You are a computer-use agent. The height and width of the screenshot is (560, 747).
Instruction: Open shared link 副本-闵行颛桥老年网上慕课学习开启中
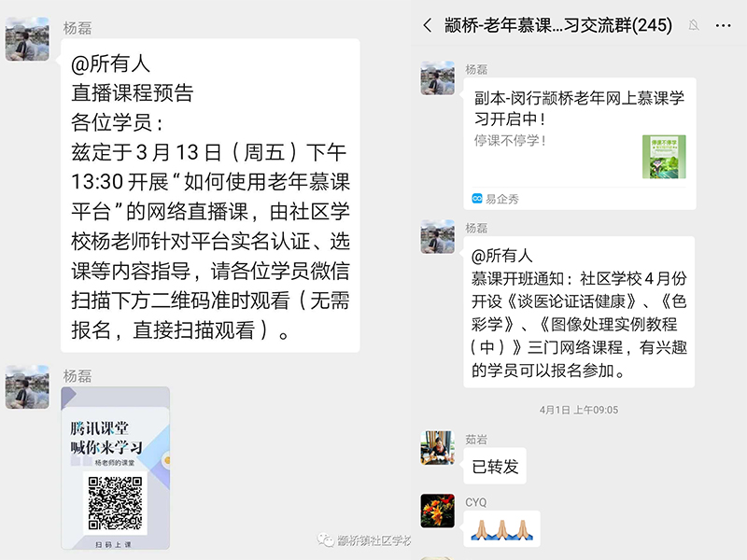(x=580, y=144)
